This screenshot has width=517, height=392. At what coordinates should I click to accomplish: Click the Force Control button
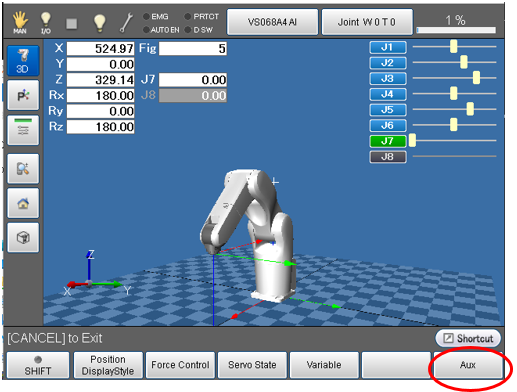click(x=180, y=365)
